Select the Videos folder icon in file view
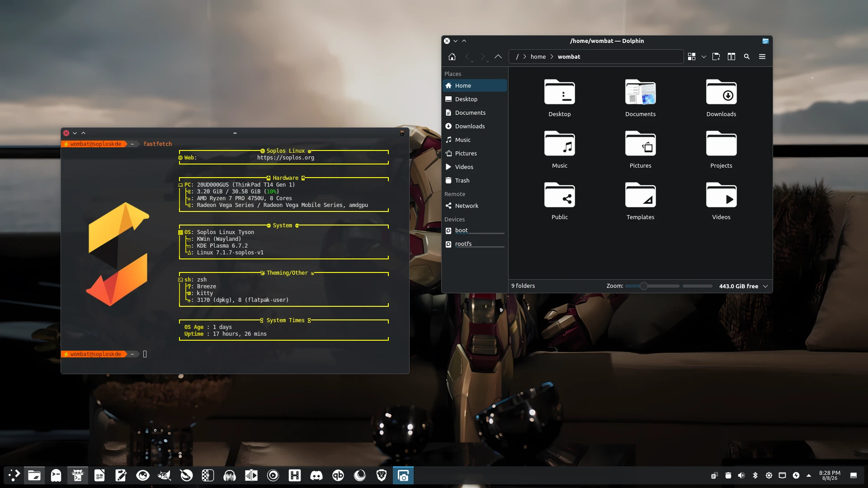 point(722,195)
